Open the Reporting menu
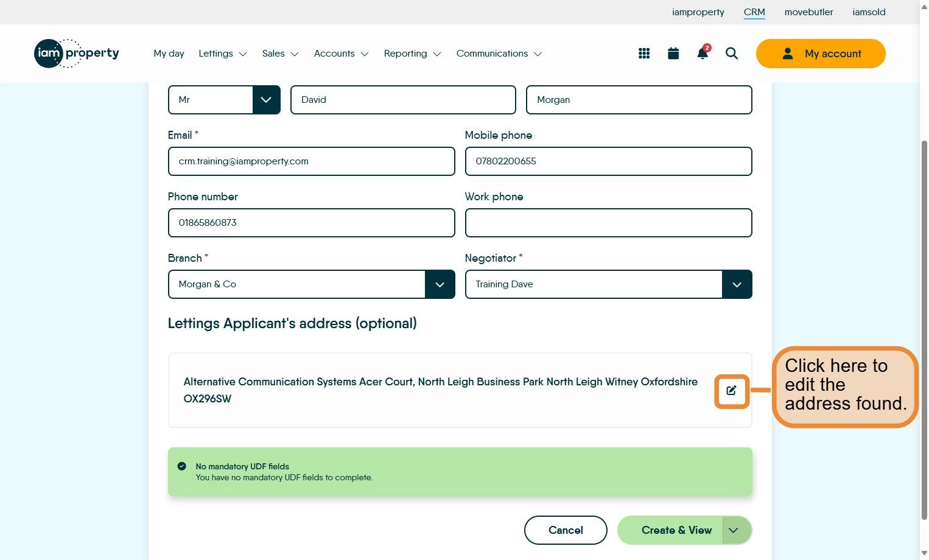 tap(412, 54)
